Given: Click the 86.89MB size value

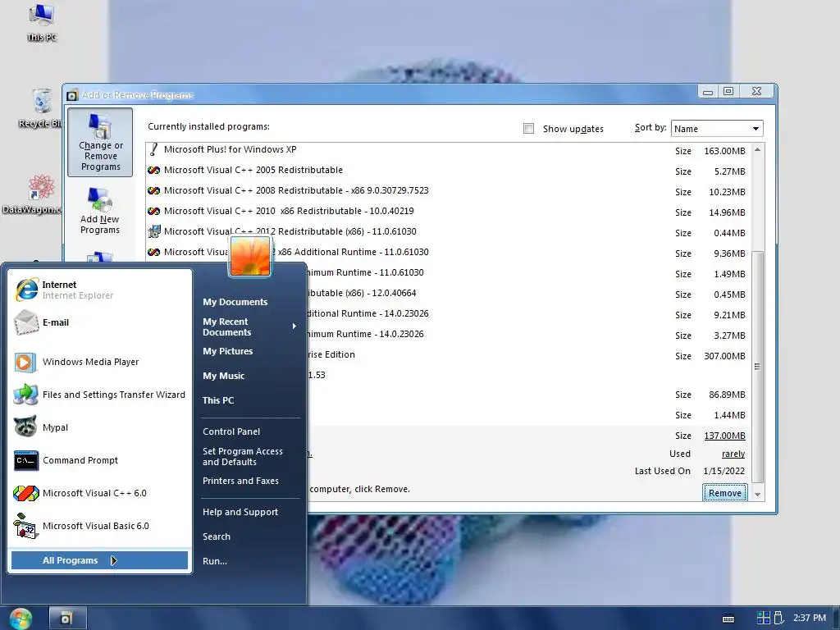Looking at the screenshot, I should [727, 395].
